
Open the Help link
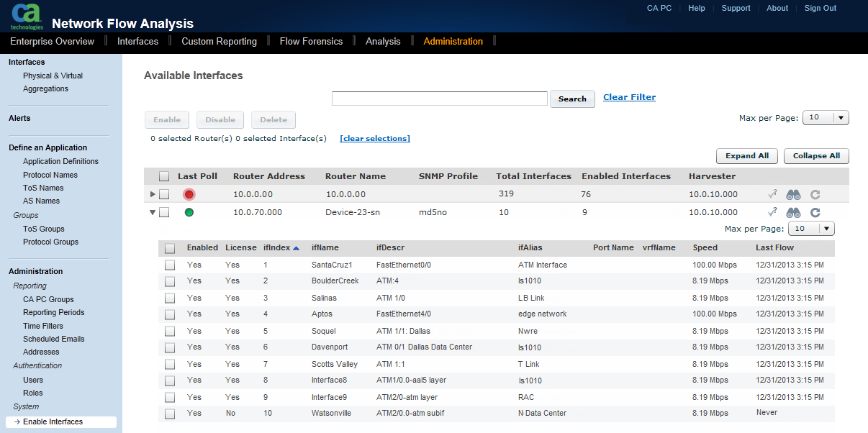click(x=697, y=8)
